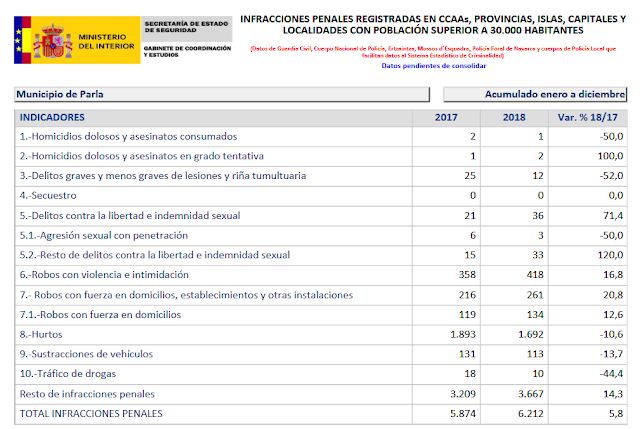Click '10.-Tráfico de drogas' row label
The image size is (640, 429).
[x=68, y=374]
